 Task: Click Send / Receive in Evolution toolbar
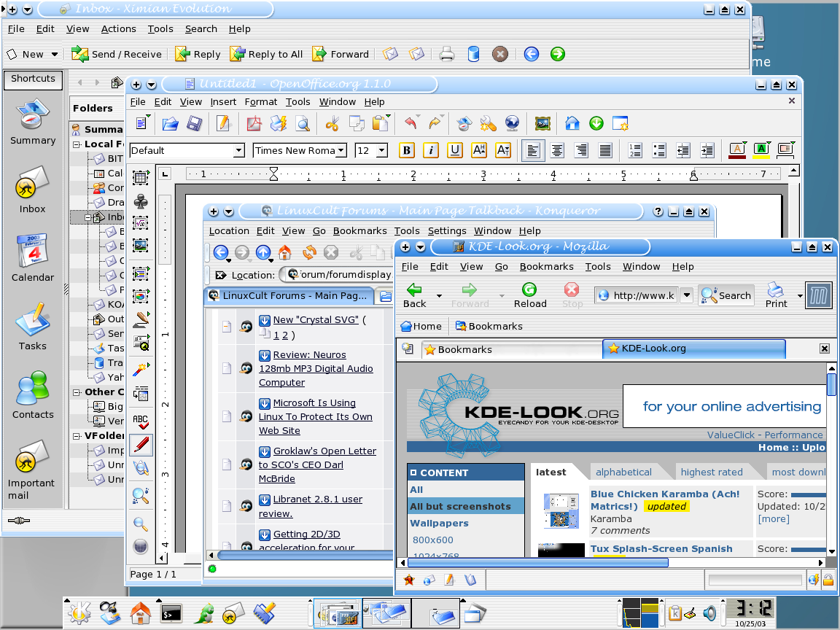coord(117,54)
